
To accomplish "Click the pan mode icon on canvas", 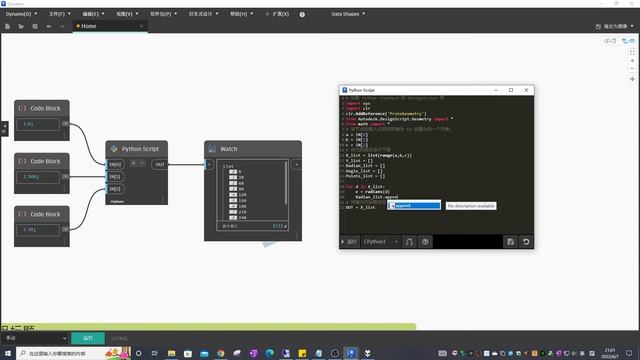I will click(x=632, y=79).
